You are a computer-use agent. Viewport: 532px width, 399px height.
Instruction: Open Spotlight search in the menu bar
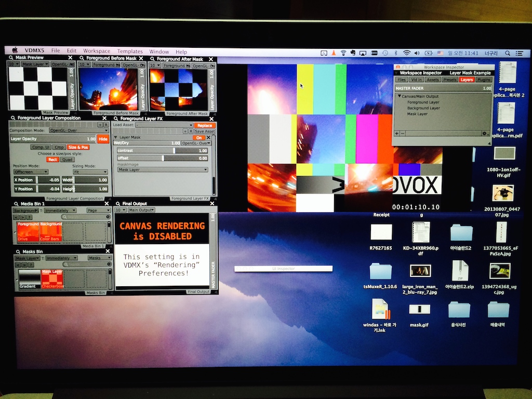(507, 54)
